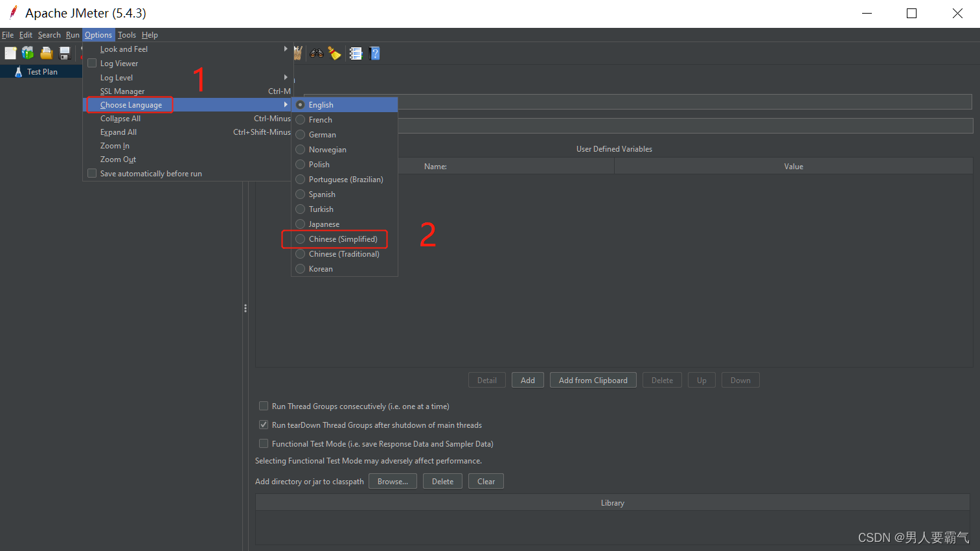Open the Edit menu
This screenshot has height=551, width=980.
point(26,35)
